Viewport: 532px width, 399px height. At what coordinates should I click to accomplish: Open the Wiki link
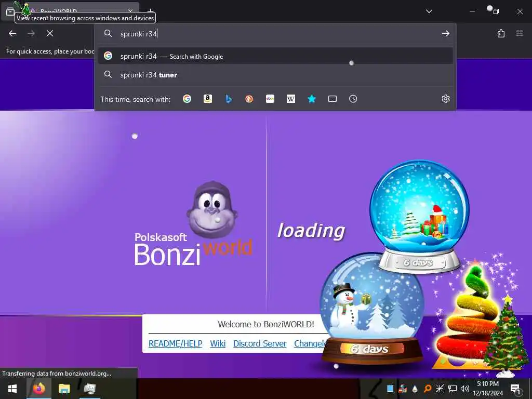point(218,343)
